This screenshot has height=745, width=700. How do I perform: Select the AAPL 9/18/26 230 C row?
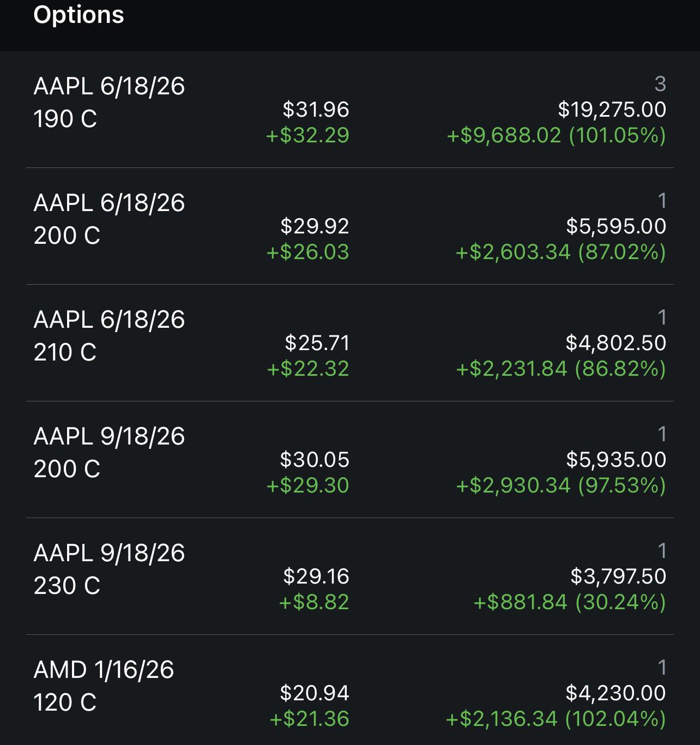click(109, 569)
